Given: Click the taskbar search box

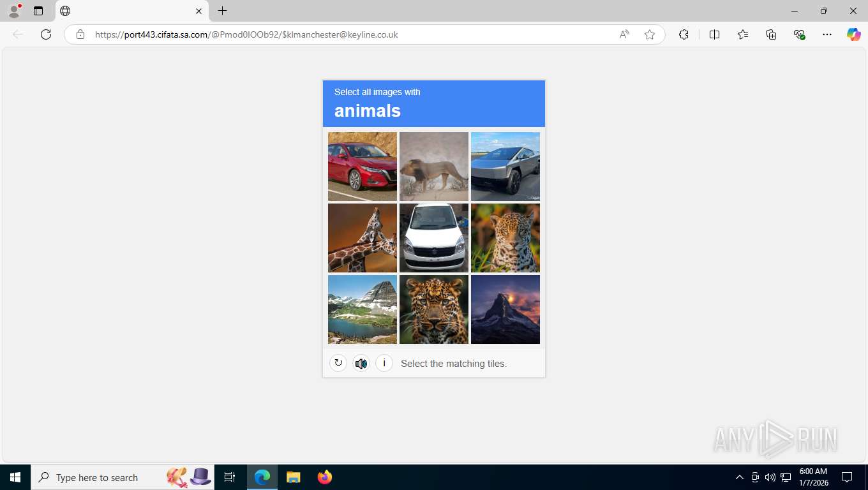Looking at the screenshot, I should click(x=124, y=477).
